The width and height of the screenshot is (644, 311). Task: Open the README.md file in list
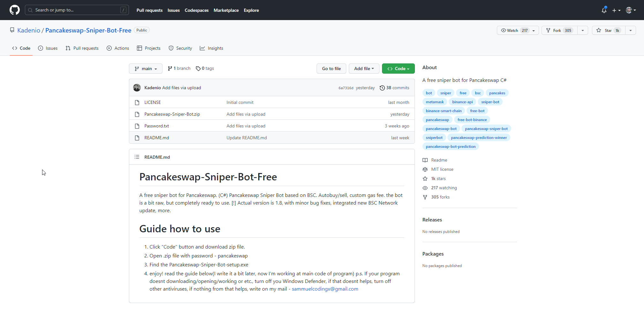(x=156, y=138)
